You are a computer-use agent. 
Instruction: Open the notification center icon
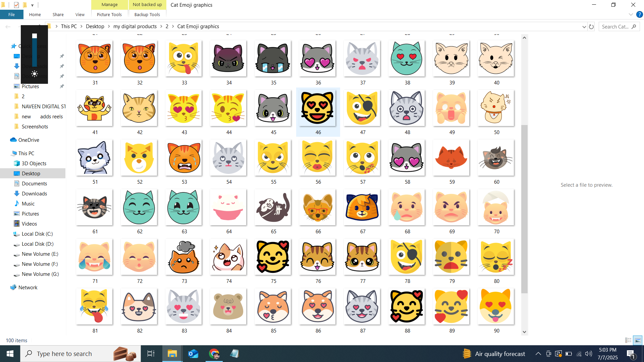click(631, 354)
